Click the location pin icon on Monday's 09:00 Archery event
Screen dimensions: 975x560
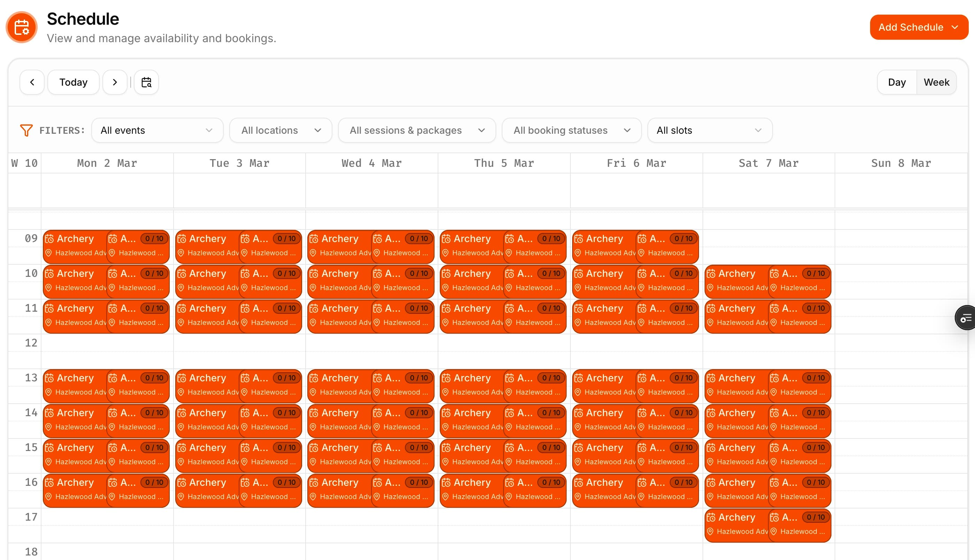pyautogui.click(x=49, y=253)
